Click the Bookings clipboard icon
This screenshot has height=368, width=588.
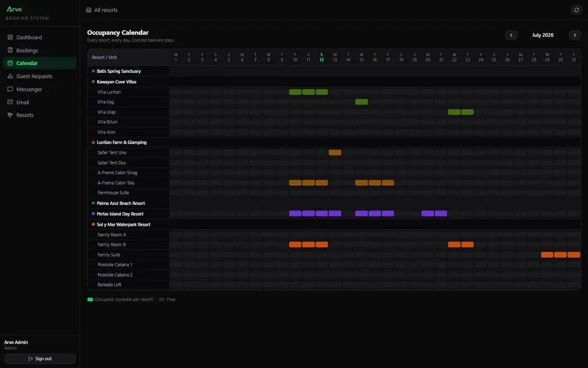pos(10,50)
